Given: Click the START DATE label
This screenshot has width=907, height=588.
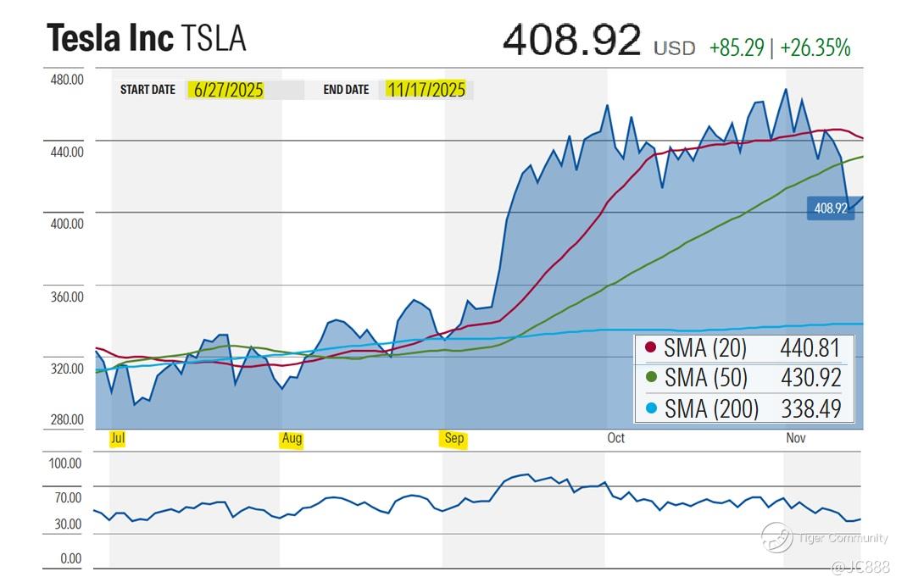Looking at the screenshot, I should point(147,90).
